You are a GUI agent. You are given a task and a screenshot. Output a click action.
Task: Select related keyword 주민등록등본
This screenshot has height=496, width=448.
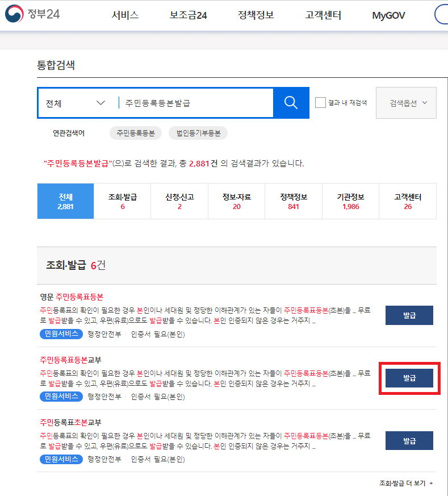coord(136,133)
